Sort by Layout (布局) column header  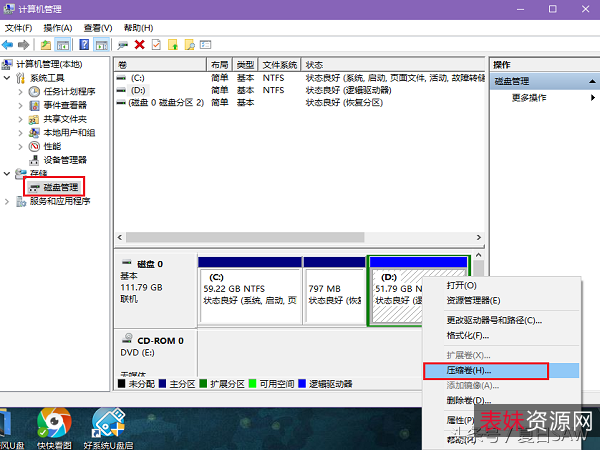click(219, 65)
